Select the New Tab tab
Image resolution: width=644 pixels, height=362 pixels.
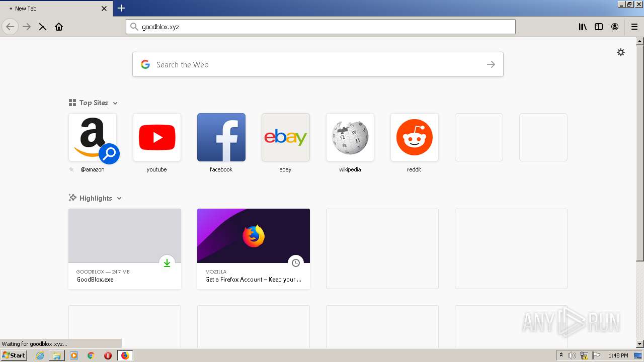point(56,9)
